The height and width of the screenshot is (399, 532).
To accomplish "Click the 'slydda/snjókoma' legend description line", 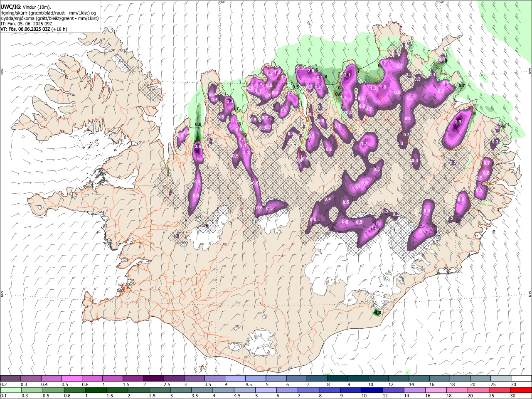I will click(x=49, y=18).
